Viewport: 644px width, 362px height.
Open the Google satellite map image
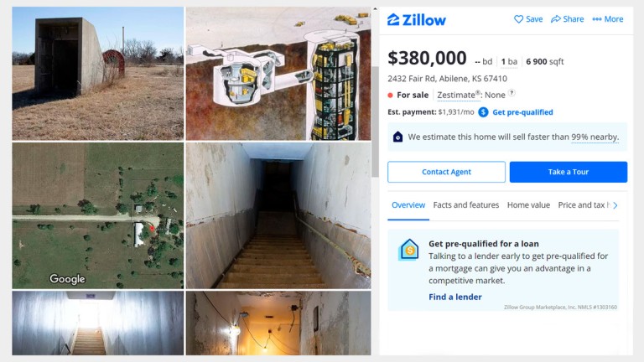click(98, 215)
